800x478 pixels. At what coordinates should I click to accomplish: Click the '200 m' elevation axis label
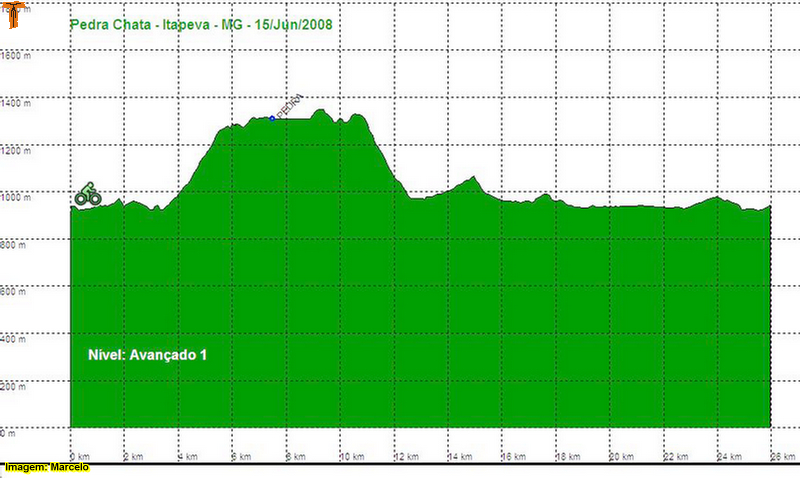[13, 387]
